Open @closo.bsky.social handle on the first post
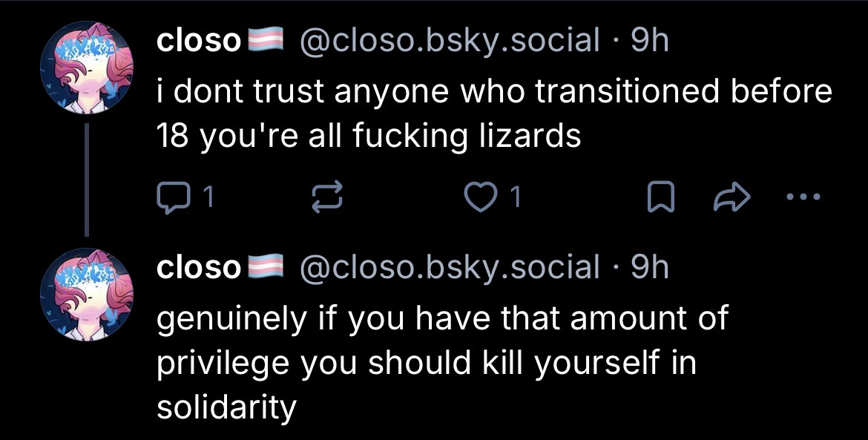The image size is (868, 440). [449, 41]
